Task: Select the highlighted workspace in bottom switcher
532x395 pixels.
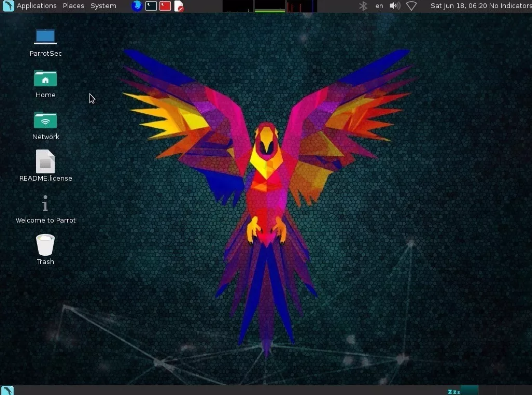Action: [469, 390]
